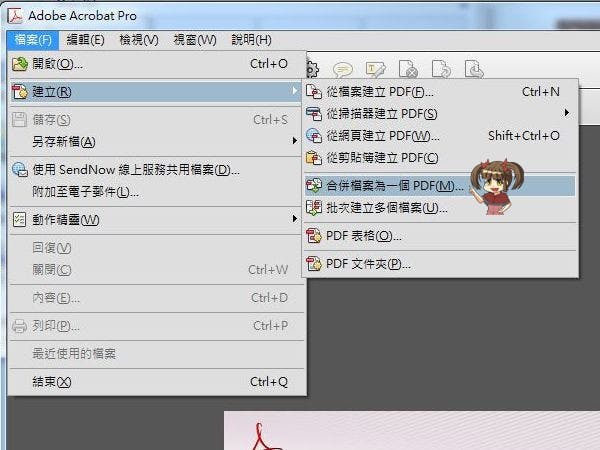Click the extract page toolbar icon
600x450 pixels.
click(474, 69)
